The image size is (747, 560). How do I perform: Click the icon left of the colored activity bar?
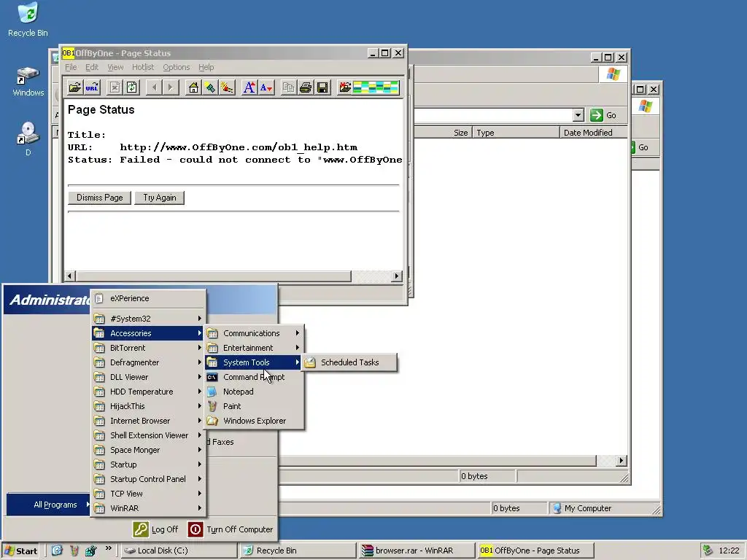point(344,87)
